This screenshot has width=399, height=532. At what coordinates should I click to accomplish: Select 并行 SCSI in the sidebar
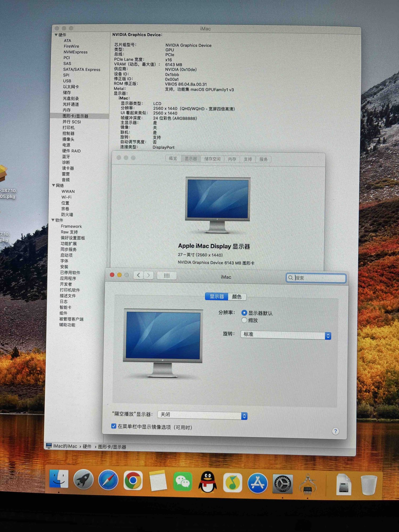click(72, 122)
